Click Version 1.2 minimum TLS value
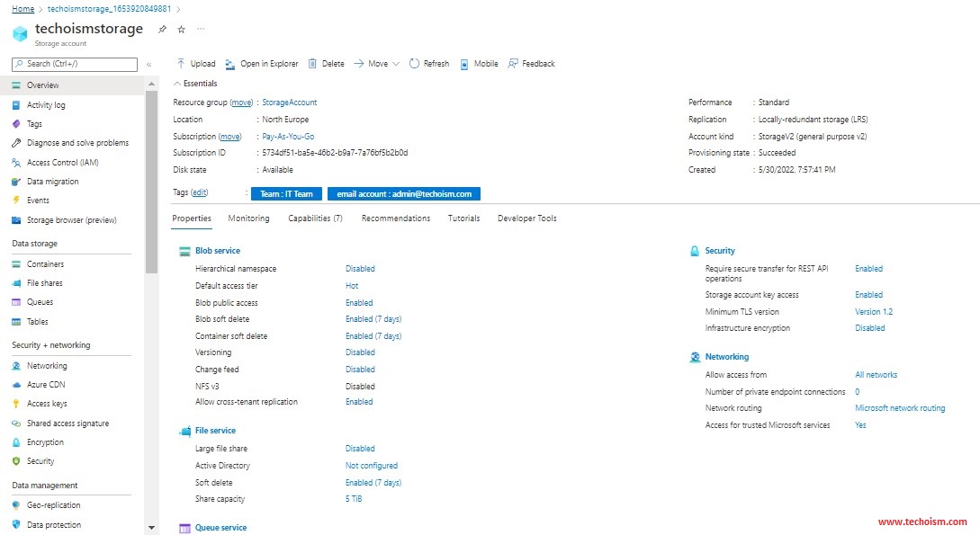This screenshot has height=535, width=980. pos(874,311)
